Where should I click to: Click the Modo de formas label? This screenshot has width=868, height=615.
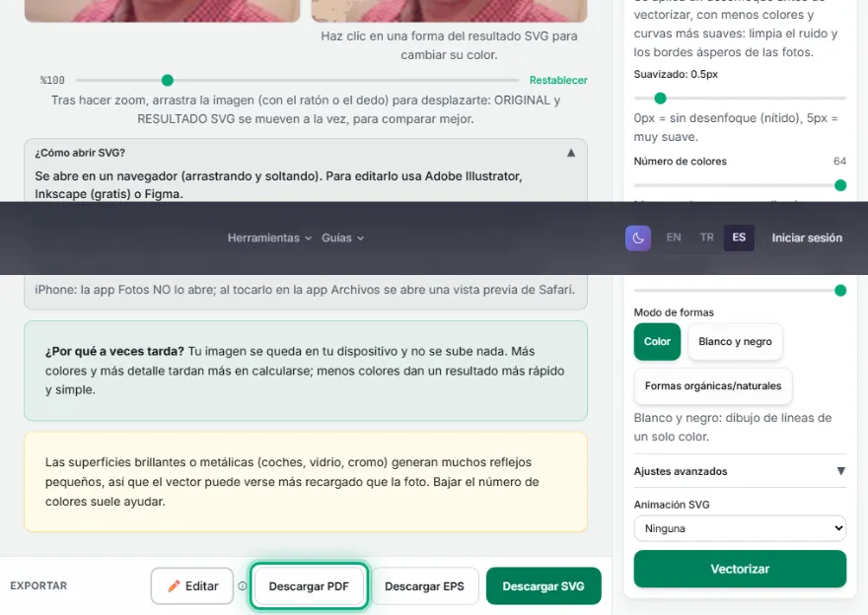[x=674, y=312]
